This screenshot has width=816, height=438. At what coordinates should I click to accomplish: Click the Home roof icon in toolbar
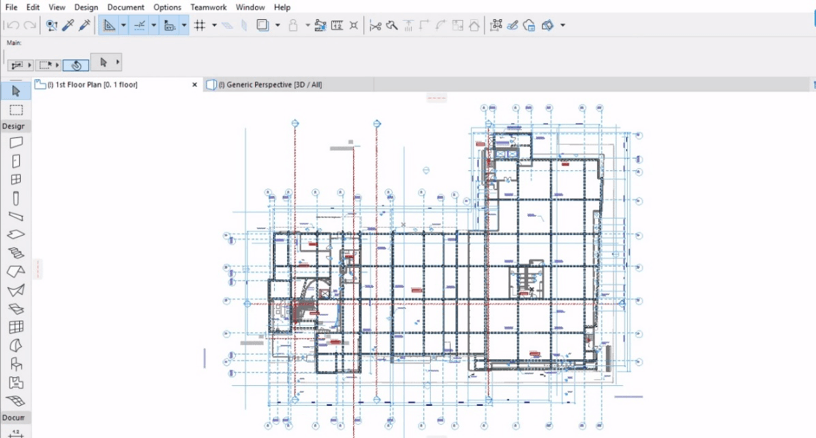tap(474, 25)
